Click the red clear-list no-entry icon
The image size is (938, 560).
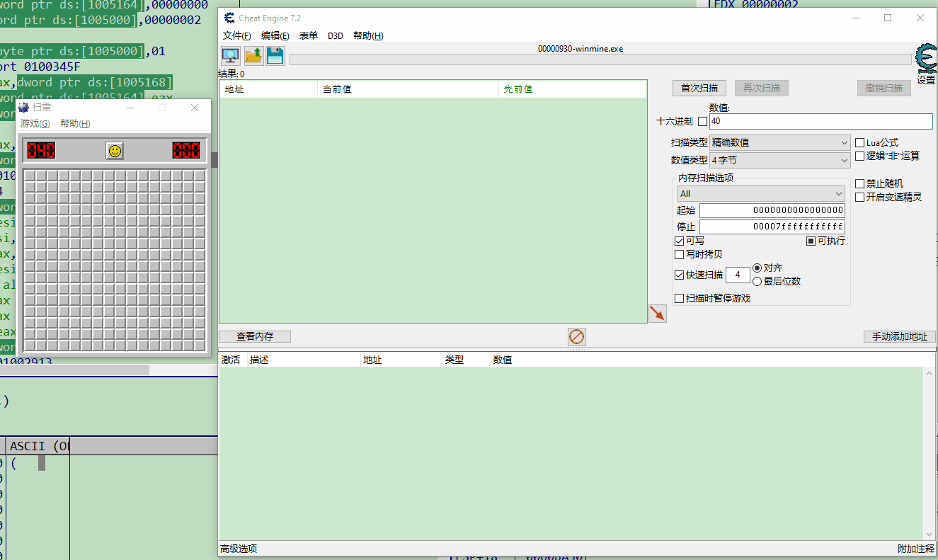pyautogui.click(x=577, y=337)
